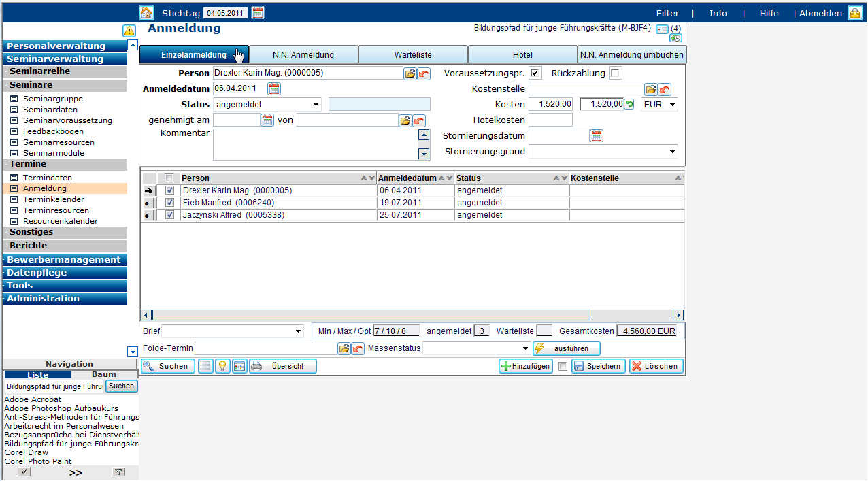The width and height of the screenshot is (868, 481).
Task: Open the Stornierungsdatum calendar picker
Action: 597,135
